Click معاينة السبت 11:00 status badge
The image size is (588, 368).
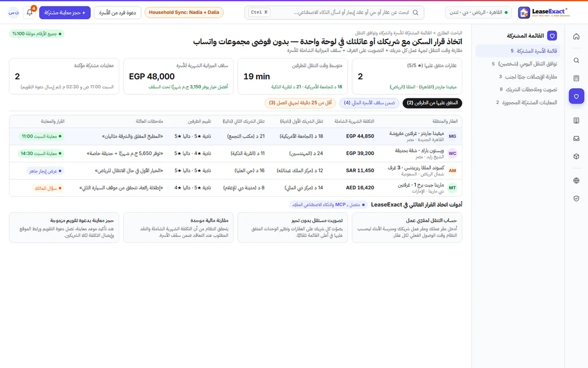pos(41,136)
